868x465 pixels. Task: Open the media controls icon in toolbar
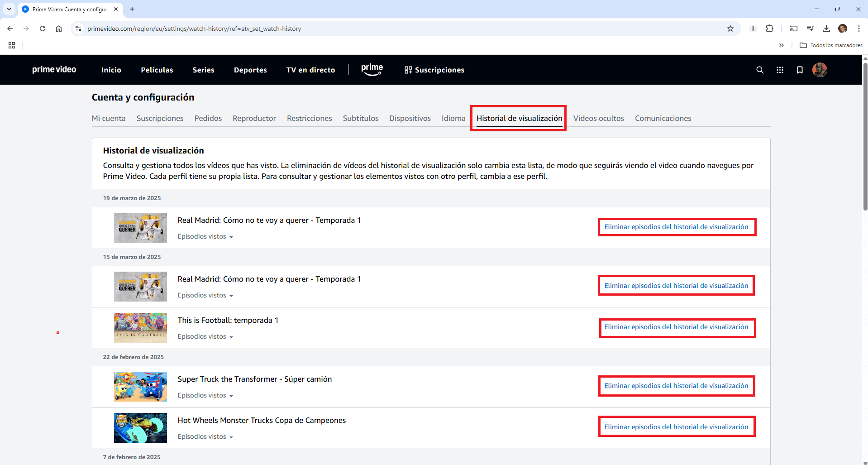coord(810,29)
